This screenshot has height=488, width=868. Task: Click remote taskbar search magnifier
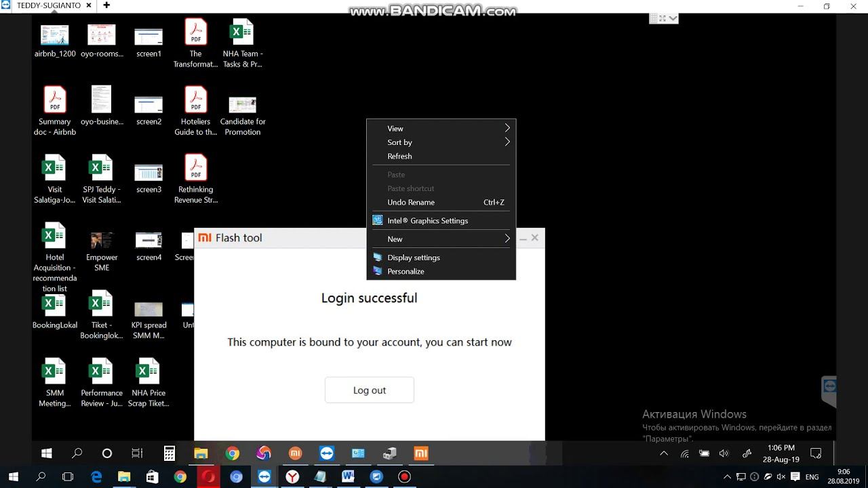pos(77,453)
